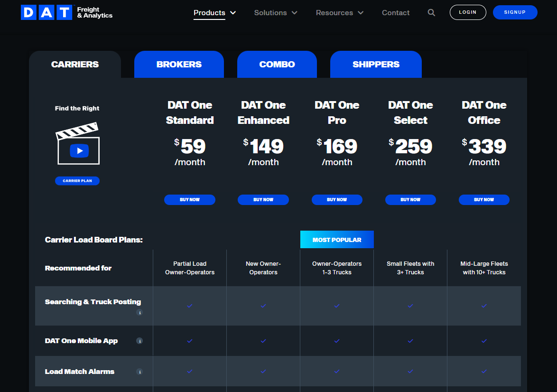Click 'Small Fleets with 3+ Trucks' cell
The image size is (557, 392).
click(410, 268)
